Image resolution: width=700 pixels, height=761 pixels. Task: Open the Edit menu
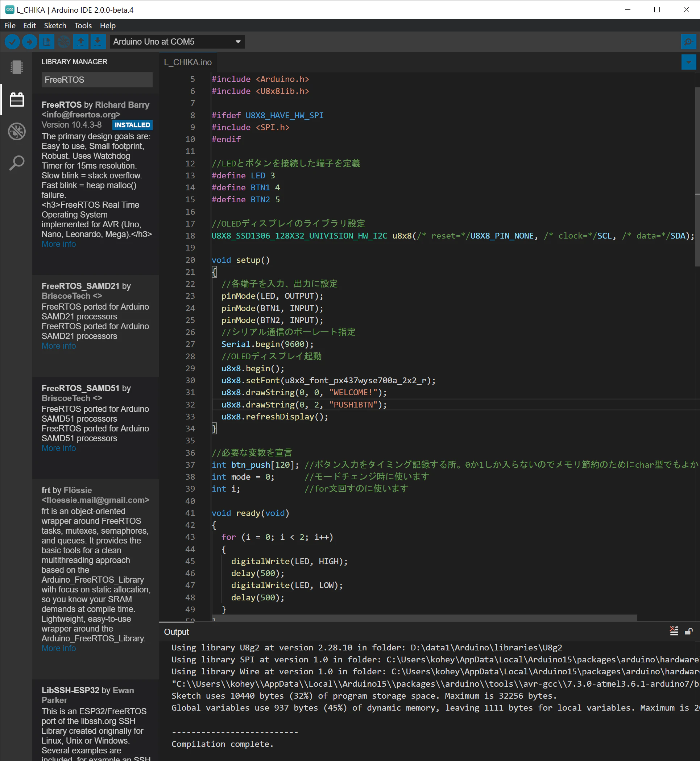coord(30,26)
